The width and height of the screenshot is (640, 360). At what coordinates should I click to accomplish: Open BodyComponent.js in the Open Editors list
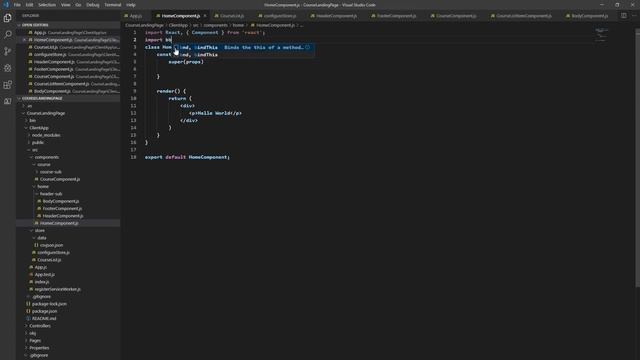[68, 91]
